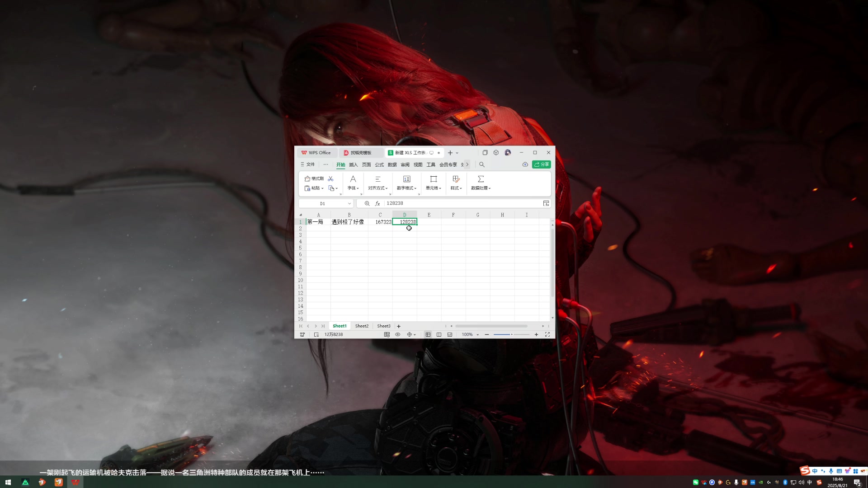The height and width of the screenshot is (488, 868).
Task: Switch to page layout view button
Action: pos(439,334)
